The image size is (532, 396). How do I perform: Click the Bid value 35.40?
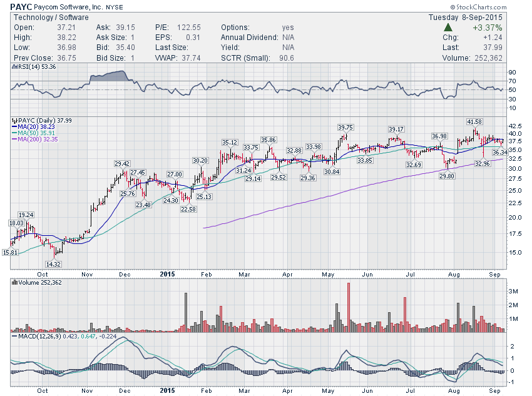[125, 48]
